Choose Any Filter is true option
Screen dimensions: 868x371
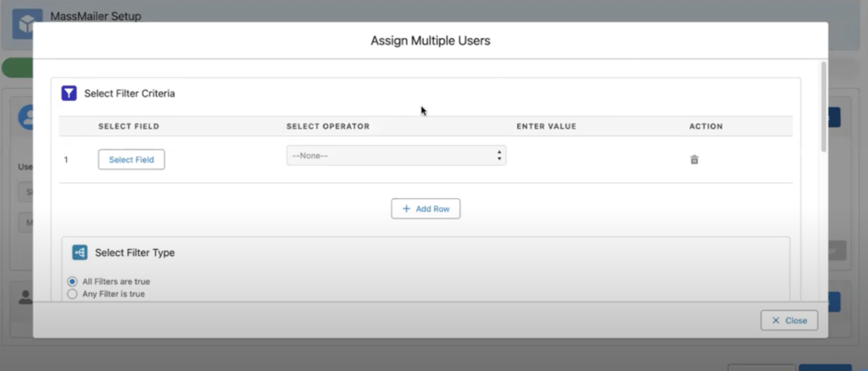[72, 294]
